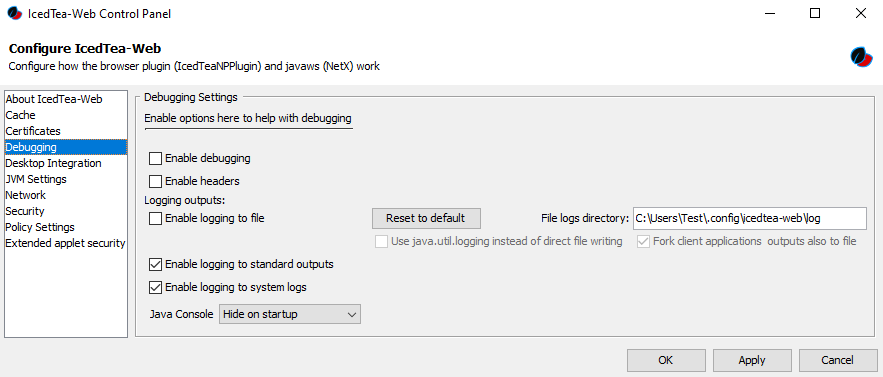The height and width of the screenshot is (377, 883).
Task: Uncheck Enable logging to standard outputs
Action: coord(155,264)
